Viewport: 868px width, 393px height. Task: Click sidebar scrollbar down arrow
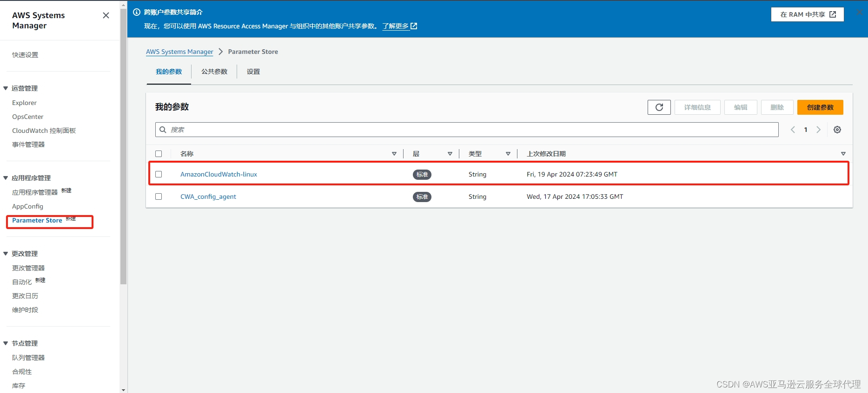point(123,390)
